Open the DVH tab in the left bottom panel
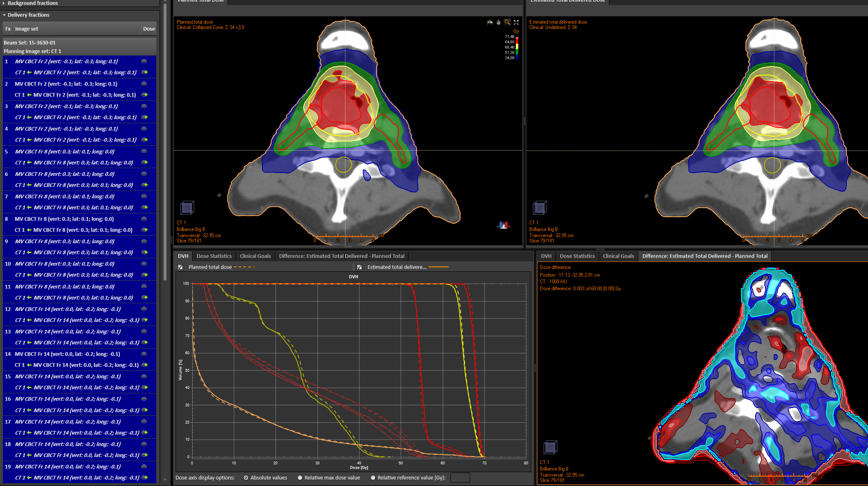Image resolution: width=868 pixels, height=486 pixels. (x=183, y=256)
